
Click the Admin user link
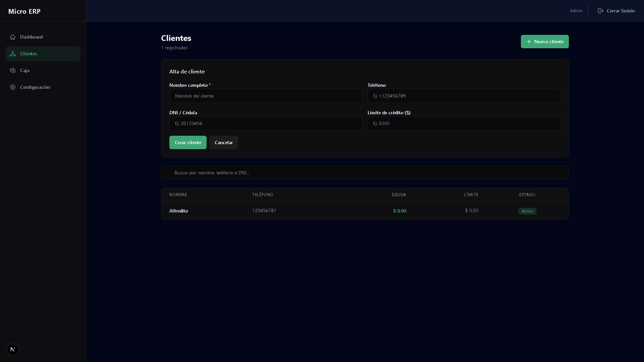pos(576,11)
